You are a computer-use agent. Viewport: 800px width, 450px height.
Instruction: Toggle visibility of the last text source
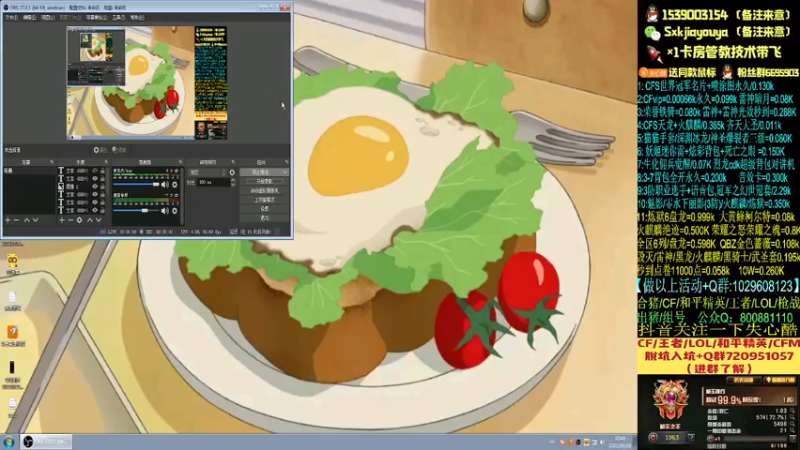click(x=94, y=210)
